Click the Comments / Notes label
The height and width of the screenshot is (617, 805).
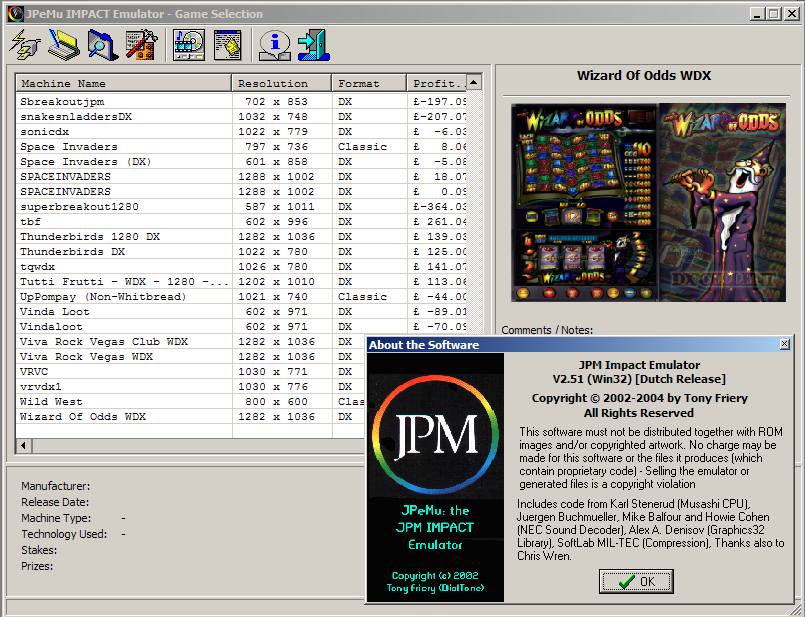point(547,330)
